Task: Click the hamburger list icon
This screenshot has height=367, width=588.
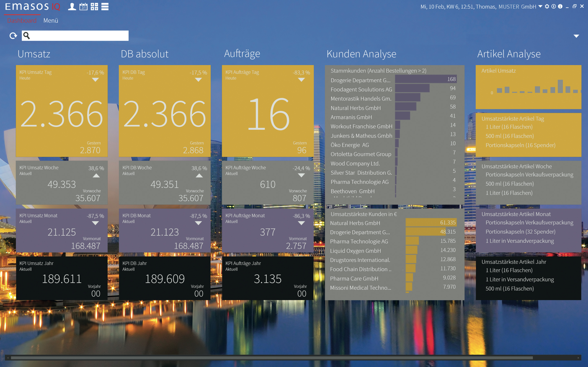Action: [x=105, y=7]
